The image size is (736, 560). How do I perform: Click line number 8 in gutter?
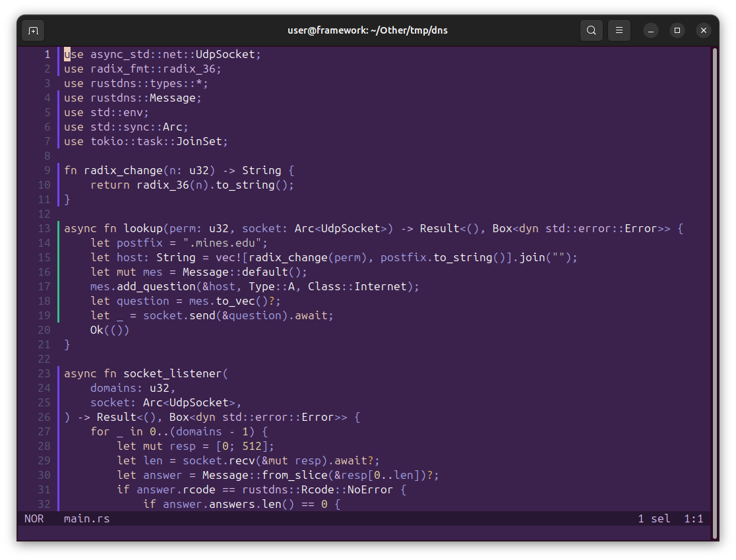47,156
